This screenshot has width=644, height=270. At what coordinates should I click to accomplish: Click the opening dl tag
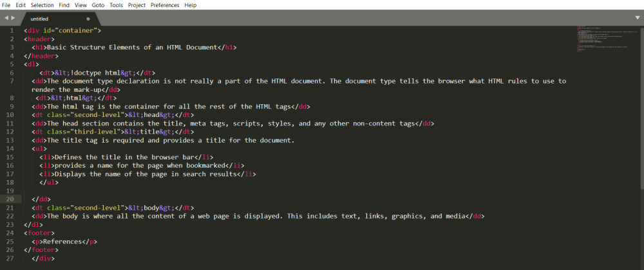coord(32,64)
